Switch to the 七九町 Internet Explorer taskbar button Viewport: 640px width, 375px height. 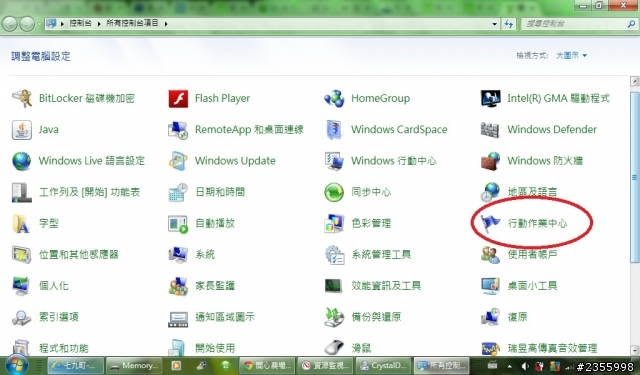click(x=76, y=366)
